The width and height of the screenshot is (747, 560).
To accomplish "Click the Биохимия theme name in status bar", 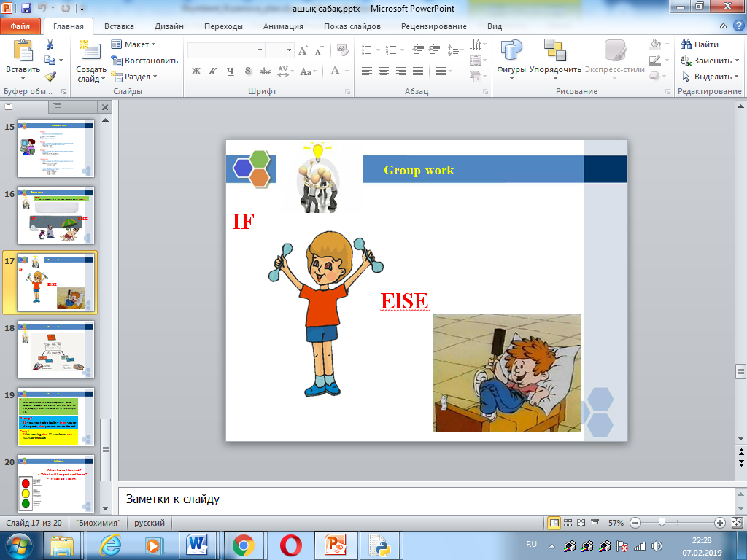I will pyautogui.click(x=98, y=523).
